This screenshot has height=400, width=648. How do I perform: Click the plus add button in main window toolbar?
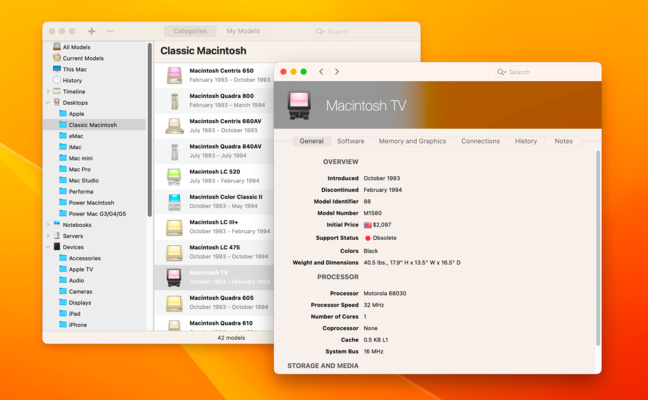point(92,31)
